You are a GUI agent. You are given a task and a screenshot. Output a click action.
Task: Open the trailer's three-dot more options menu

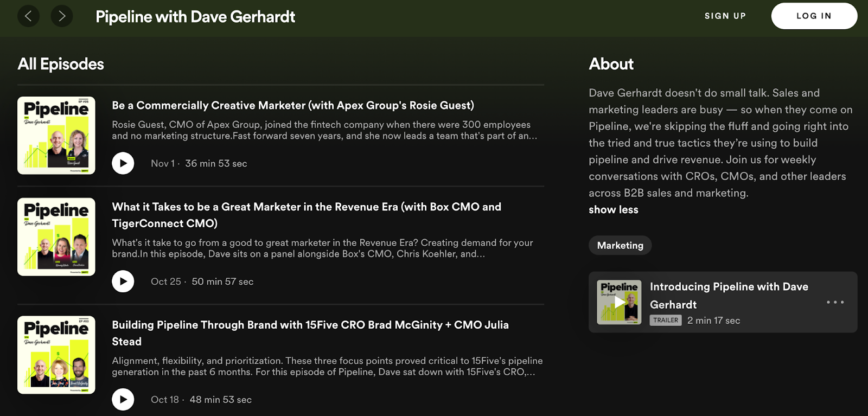[835, 302]
